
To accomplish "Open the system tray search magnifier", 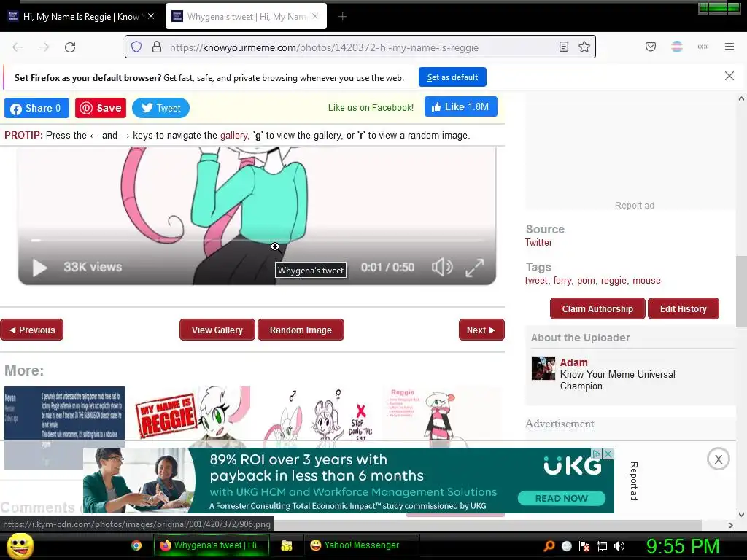I will tap(549, 545).
